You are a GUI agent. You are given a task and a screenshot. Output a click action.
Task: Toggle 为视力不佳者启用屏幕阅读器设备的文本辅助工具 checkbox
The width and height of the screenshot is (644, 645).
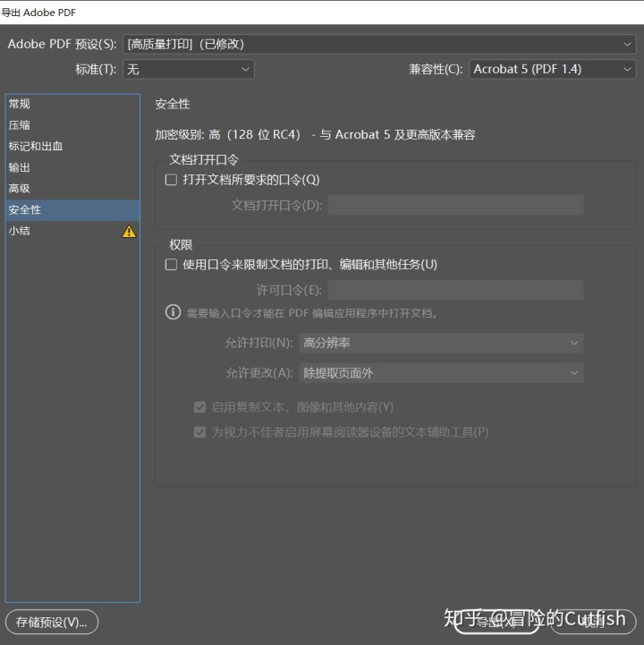click(x=199, y=432)
